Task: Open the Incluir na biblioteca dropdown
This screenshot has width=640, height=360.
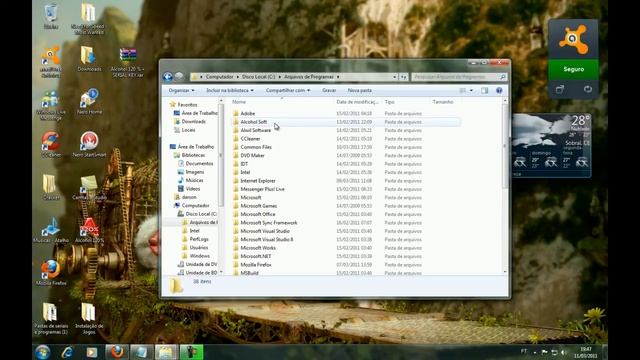Action: [x=230, y=90]
